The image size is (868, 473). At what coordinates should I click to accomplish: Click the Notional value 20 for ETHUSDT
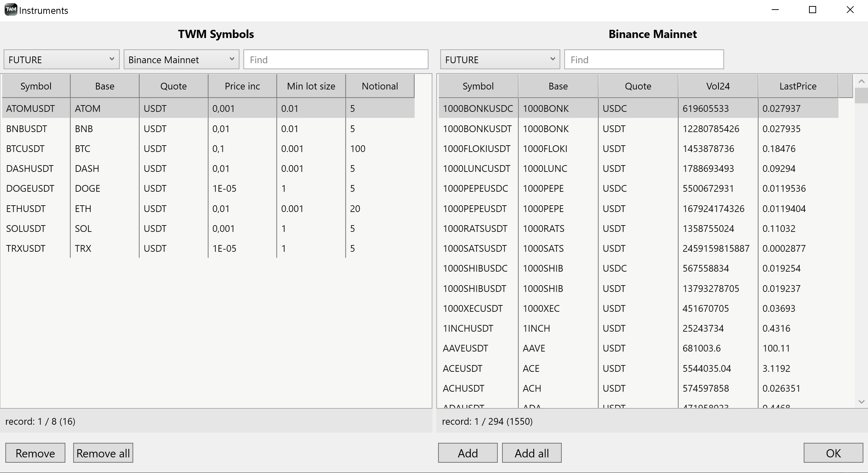pos(355,208)
